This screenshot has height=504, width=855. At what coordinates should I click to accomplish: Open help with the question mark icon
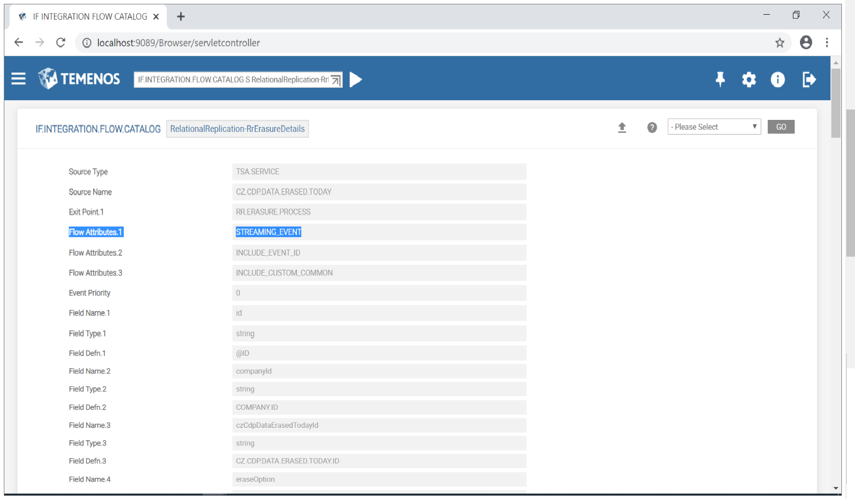(652, 127)
